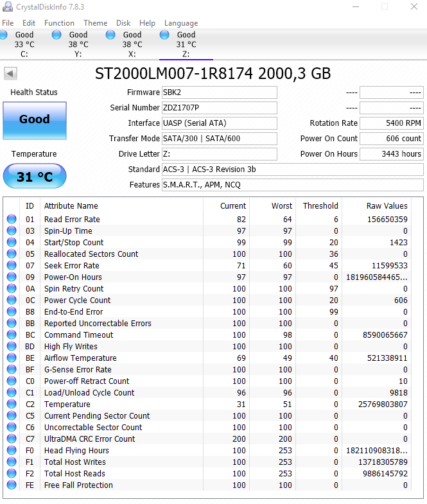Click status orb for Head Flying Hours
Image resolution: width=427 pixels, height=504 pixels.
coord(12,450)
